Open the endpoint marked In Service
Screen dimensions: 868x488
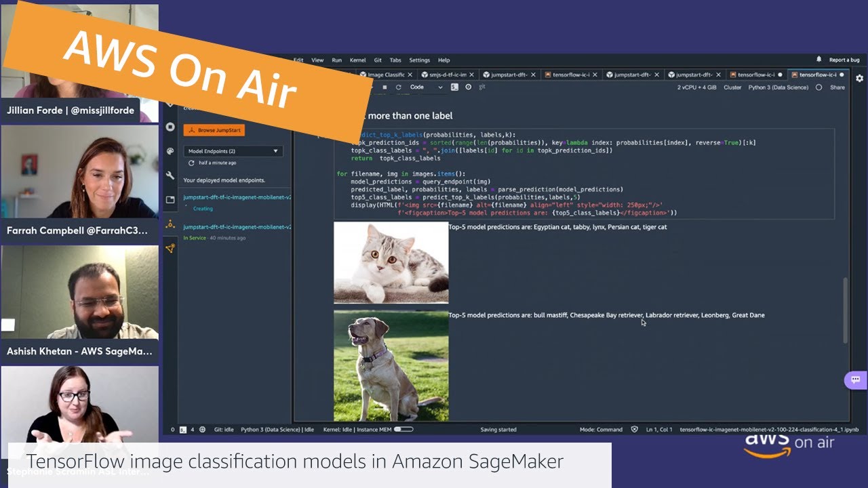pos(237,227)
